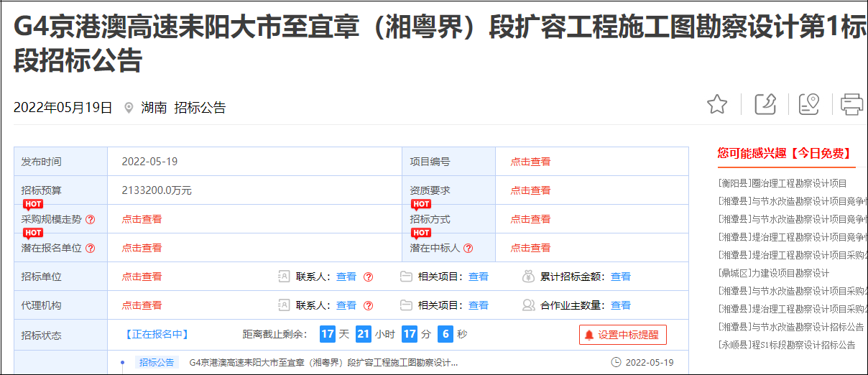
Task: Select the 招标公告 tag in timeline
Action: [x=157, y=362]
